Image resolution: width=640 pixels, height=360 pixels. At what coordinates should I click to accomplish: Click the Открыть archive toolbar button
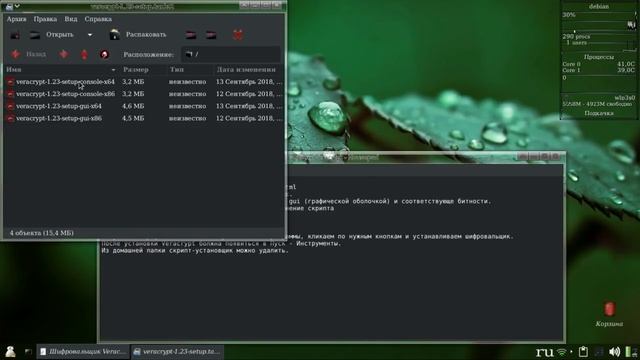[52, 35]
